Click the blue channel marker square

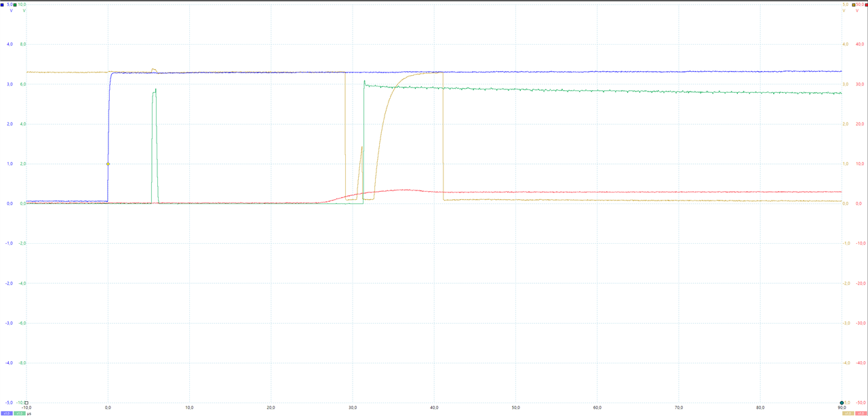pos(2,5)
